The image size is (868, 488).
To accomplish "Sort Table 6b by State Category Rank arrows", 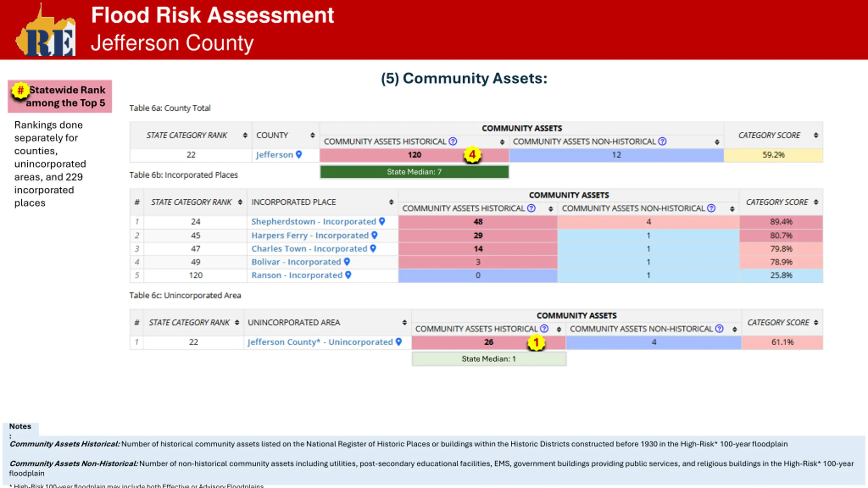I will [240, 202].
